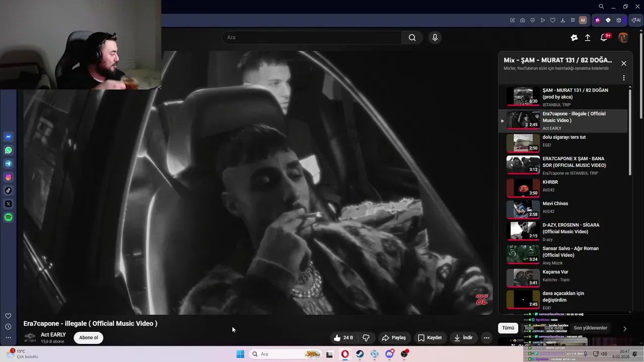Open history clock in the sidebar
The image size is (644, 362).
coord(8,327)
